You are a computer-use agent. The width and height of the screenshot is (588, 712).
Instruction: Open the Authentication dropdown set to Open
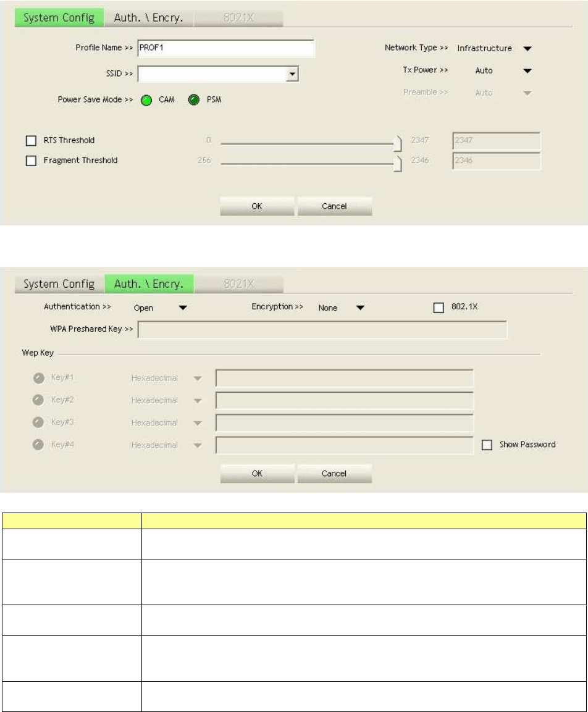[183, 308]
